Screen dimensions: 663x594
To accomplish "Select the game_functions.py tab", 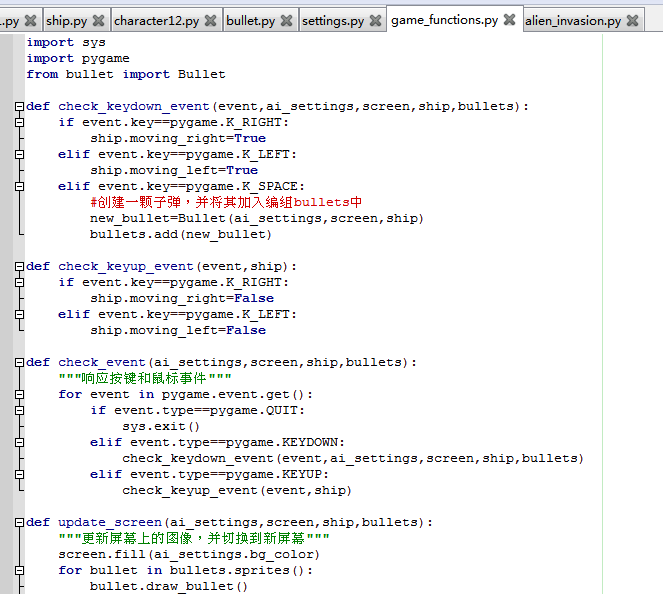I will point(444,19).
